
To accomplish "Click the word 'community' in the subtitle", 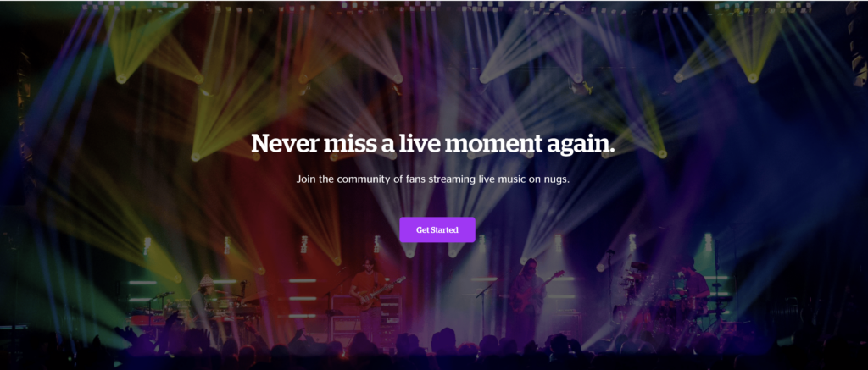I will point(364,179).
